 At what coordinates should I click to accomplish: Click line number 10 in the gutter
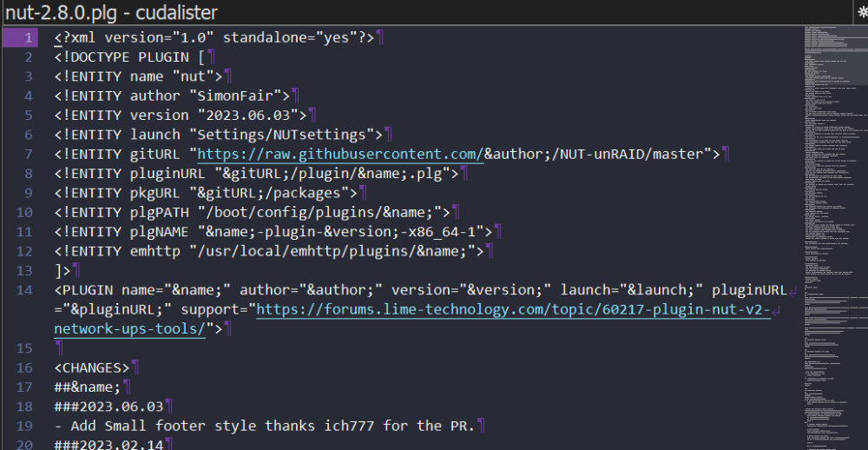point(25,212)
